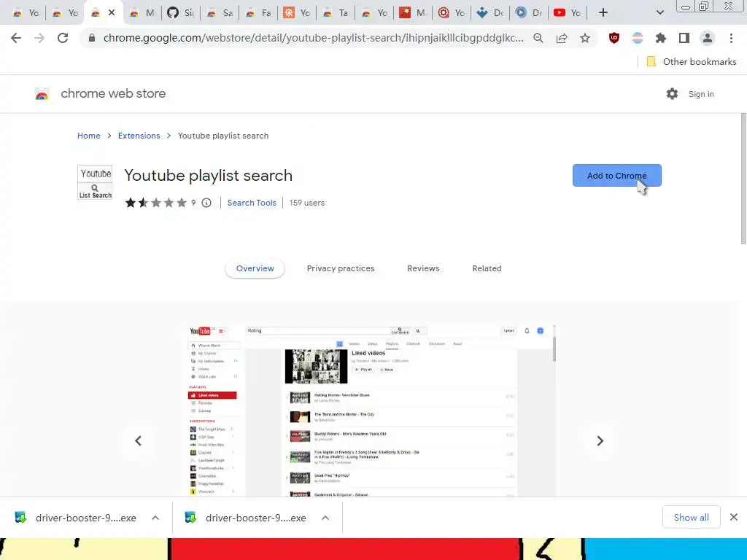Viewport: 747px width, 560px height.
Task: Open Chrome Web Store settings gear
Action: point(672,94)
